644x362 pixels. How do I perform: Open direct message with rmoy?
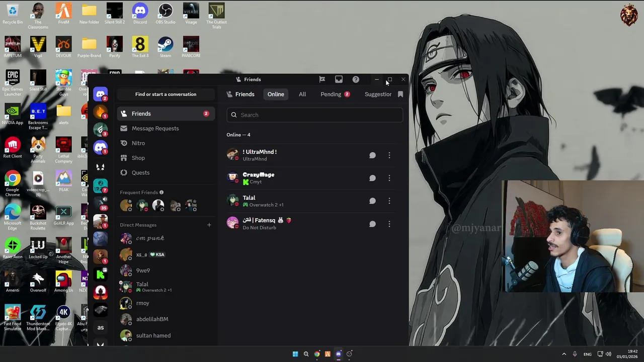[x=166, y=303]
